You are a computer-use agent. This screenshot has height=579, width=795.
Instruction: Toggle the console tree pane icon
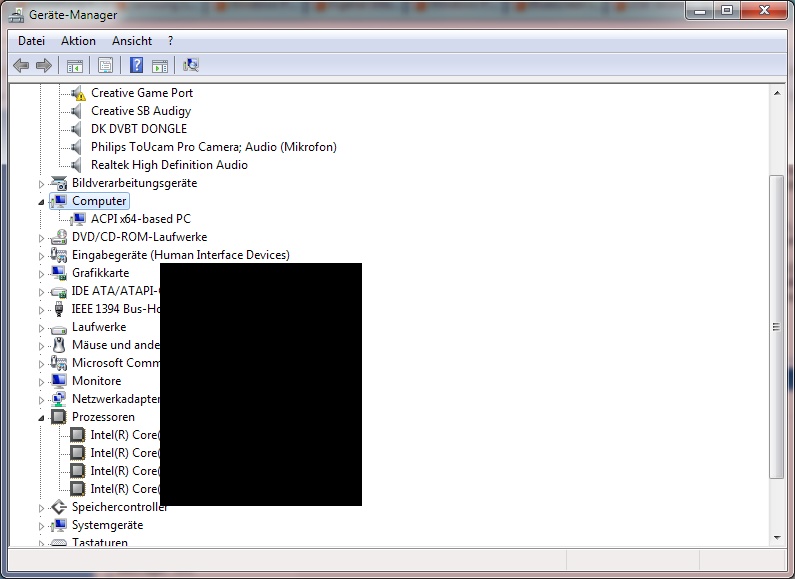75,65
